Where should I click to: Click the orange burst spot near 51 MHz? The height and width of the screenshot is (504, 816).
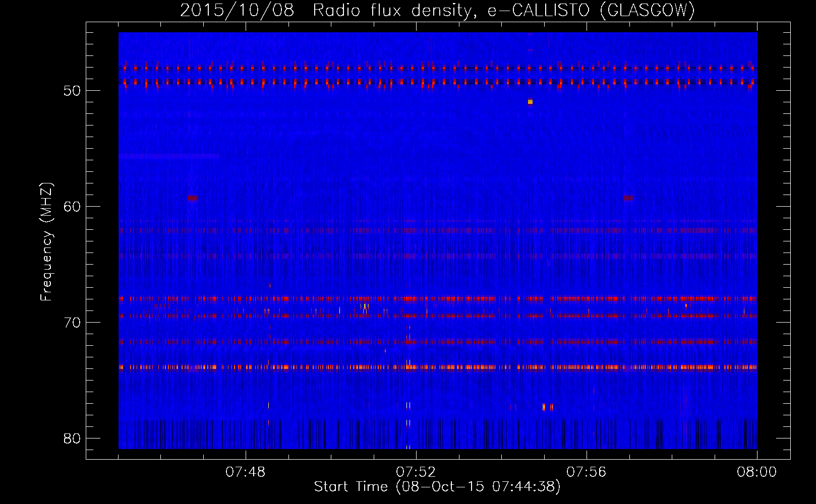pos(530,102)
